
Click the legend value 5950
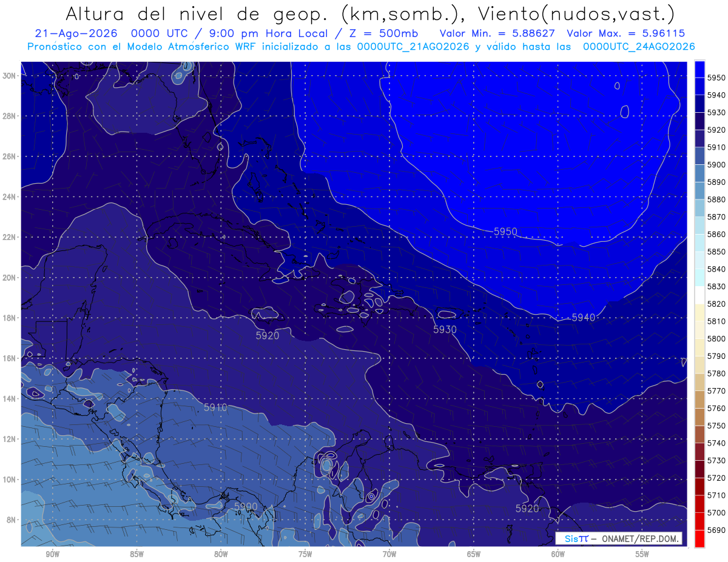716,78
